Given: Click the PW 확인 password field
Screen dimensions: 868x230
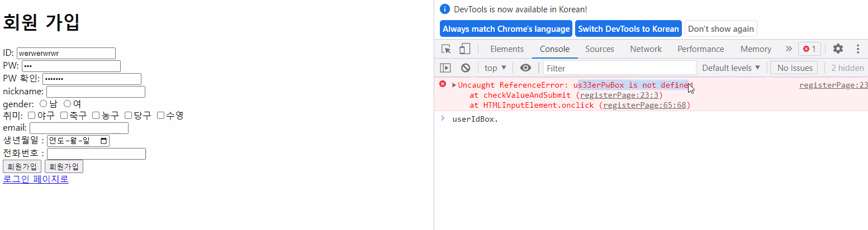Looking at the screenshot, I should pyautogui.click(x=92, y=79).
